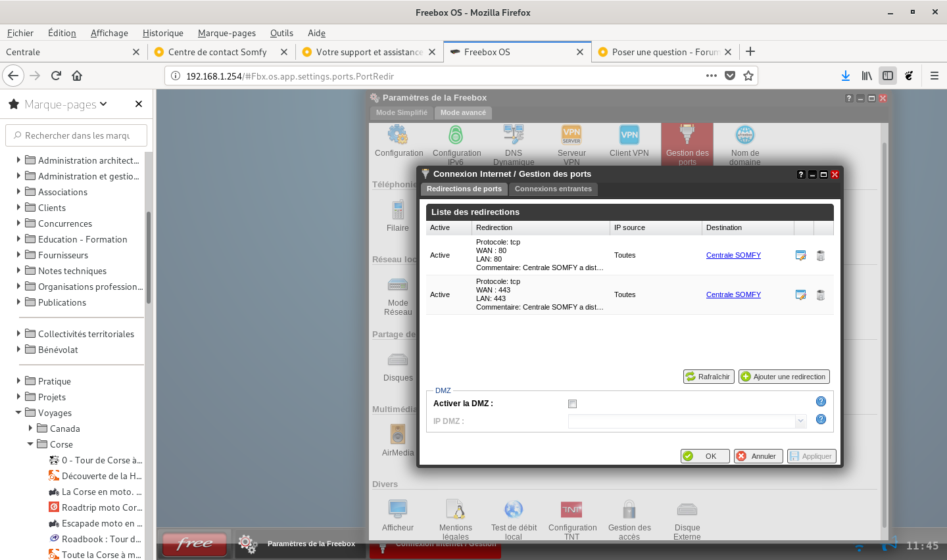Screen dimensions: 947x560
Task: Click the edit icon for port 80 redirection
Action: [800, 256]
